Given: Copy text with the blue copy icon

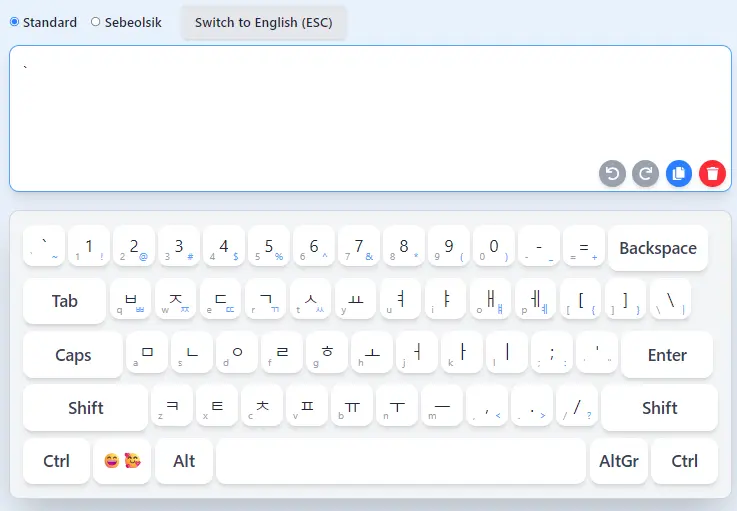Looking at the screenshot, I should point(679,173).
